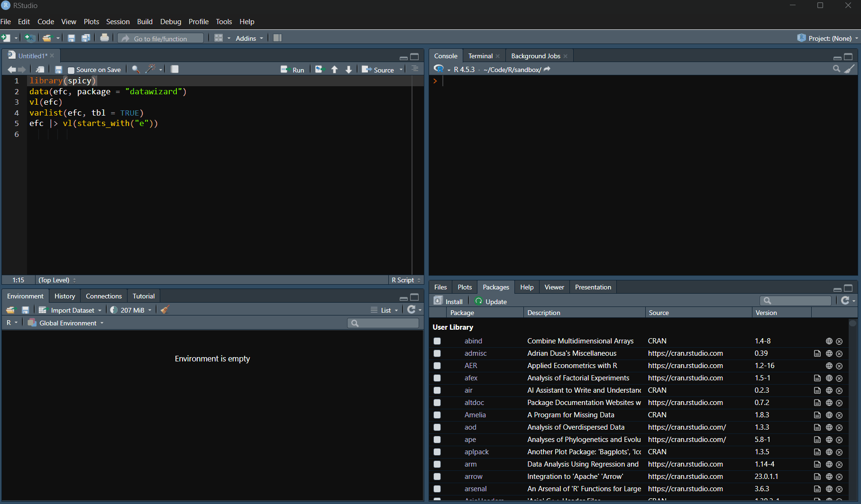861x504 pixels.
Task: Click the Install button in the Packages pane
Action: (448, 301)
